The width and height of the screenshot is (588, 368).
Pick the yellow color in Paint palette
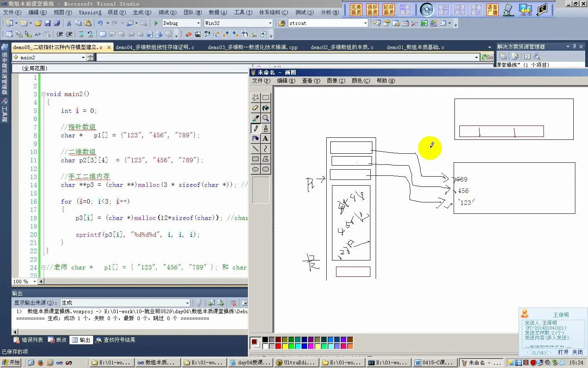tap(285, 346)
